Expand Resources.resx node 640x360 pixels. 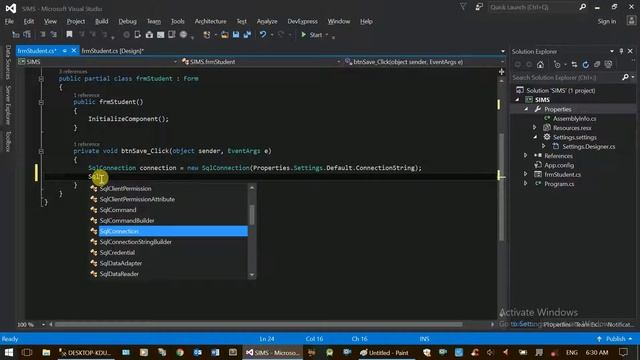coord(535,127)
